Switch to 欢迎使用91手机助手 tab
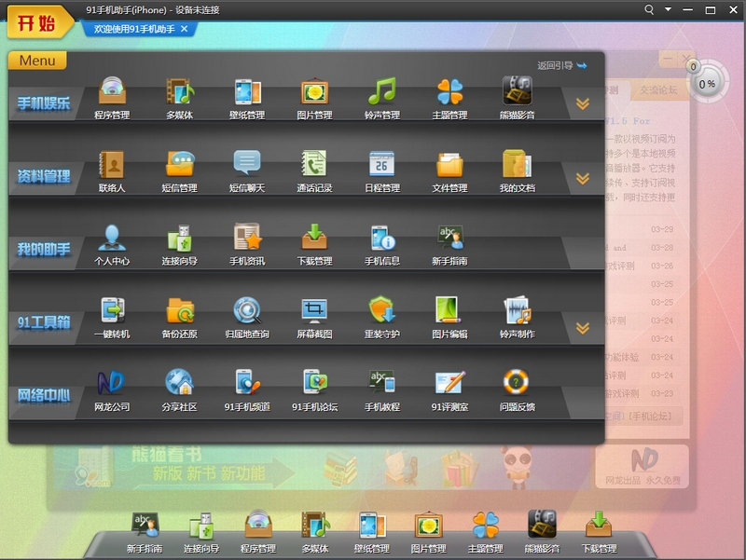 [x=133, y=29]
